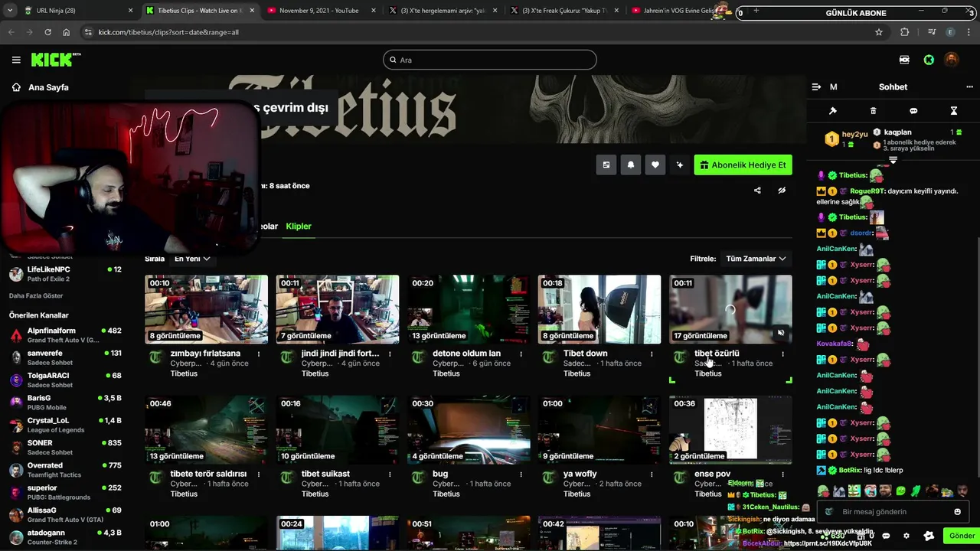This screenshot has width=980, height=551.
Task: Collapse the Sohbet chat panel with arrow icon
Action: click(816, 87)
